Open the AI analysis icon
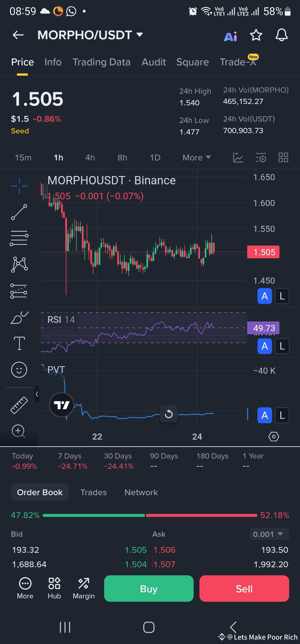300x644 pixels. click(x=231, y=36)
